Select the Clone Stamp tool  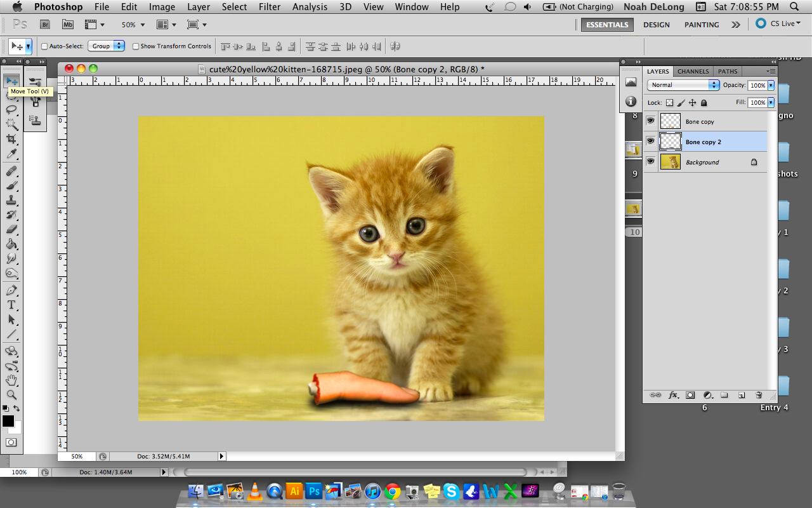click(11, 200)
